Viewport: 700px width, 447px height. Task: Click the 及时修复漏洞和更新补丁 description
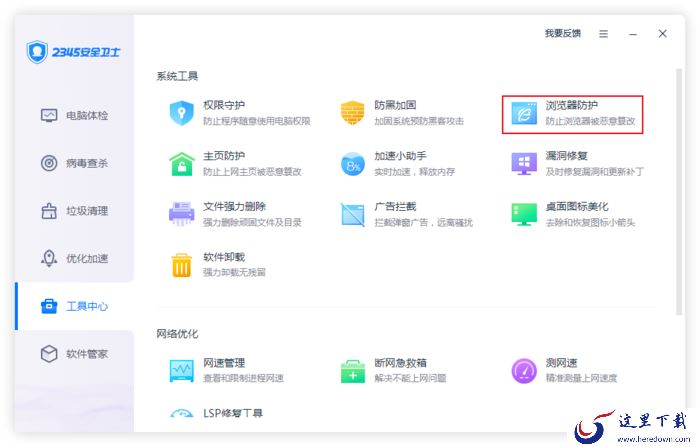[594, 172]
